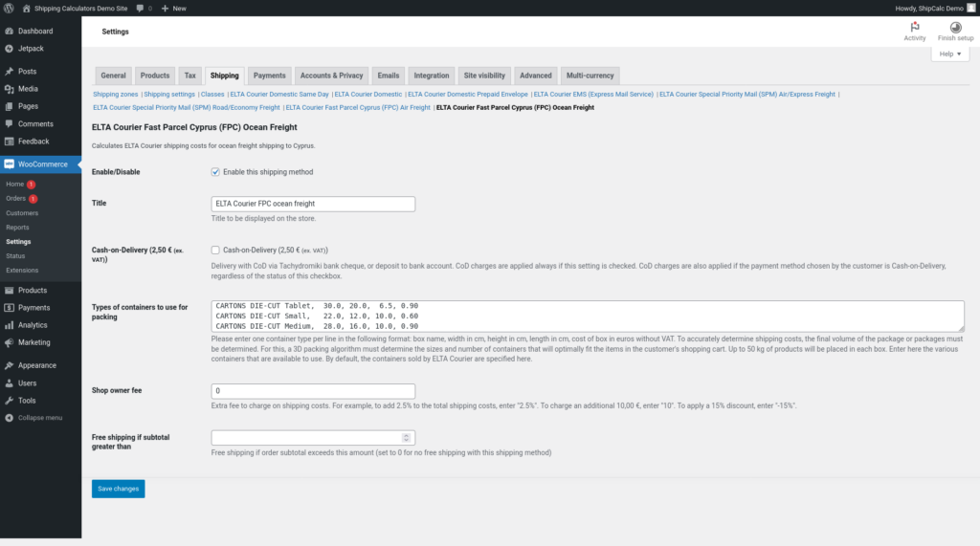Open the Accounts & Privacy tab
The image size is (980, 546).
point(331,76)
